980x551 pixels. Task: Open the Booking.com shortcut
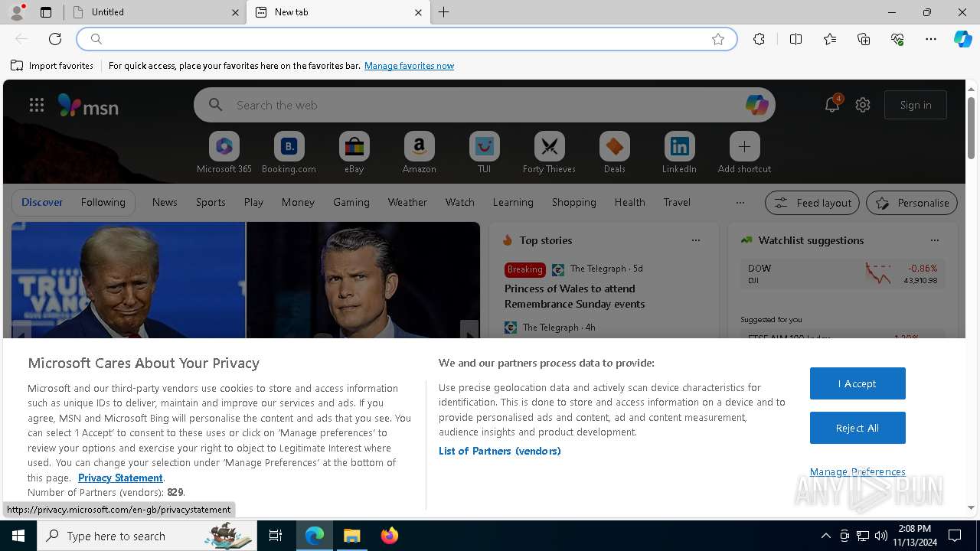(289, 152)
